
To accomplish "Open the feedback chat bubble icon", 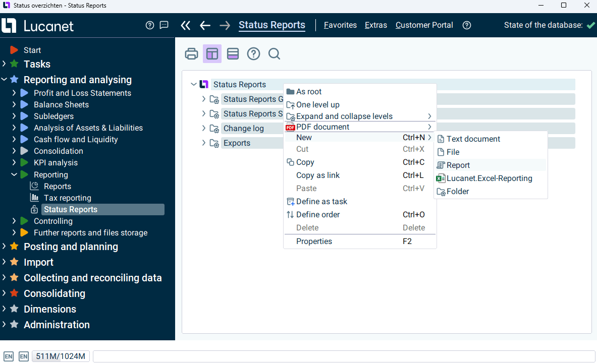I will pyautogui.click(x=164, y=25).
